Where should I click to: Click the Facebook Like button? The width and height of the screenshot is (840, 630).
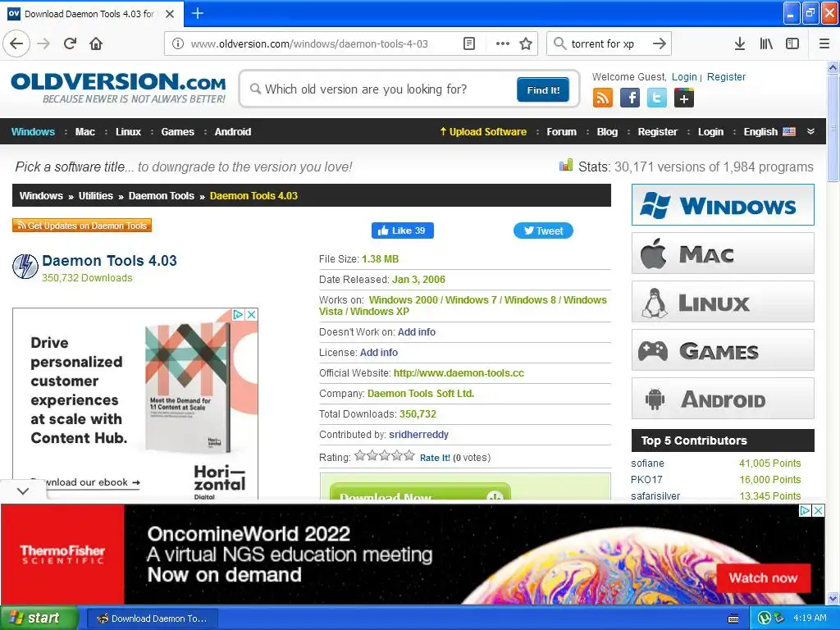402,231
